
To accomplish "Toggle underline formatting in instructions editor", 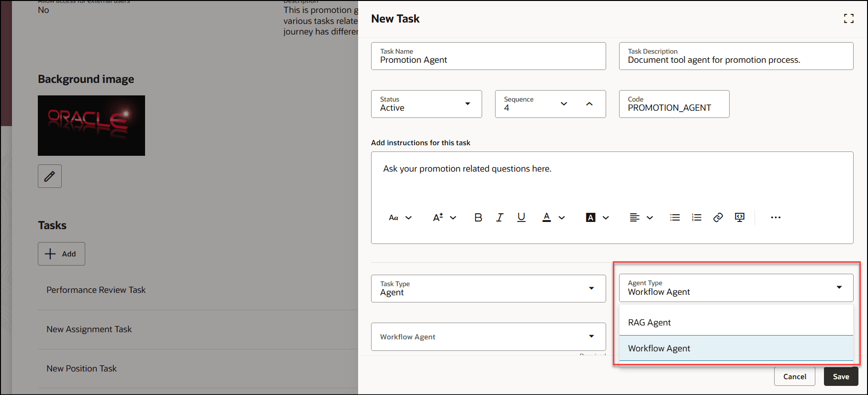I will [521, 218].
